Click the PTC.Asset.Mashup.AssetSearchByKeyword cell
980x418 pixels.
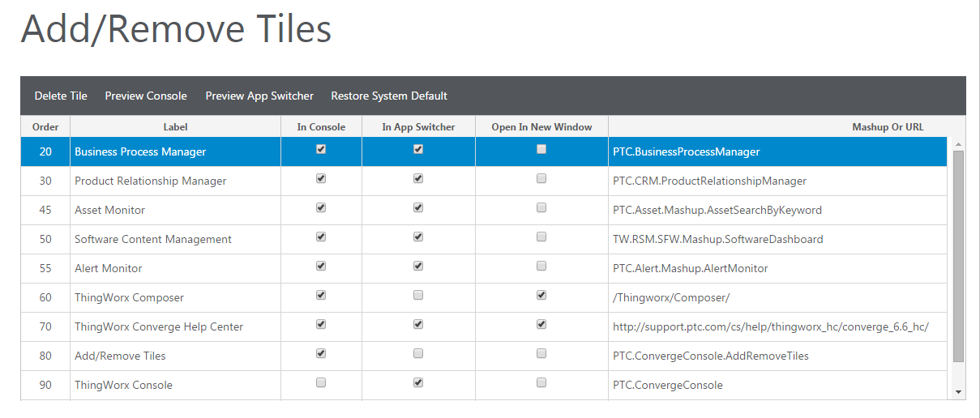(x=778, y=210)
